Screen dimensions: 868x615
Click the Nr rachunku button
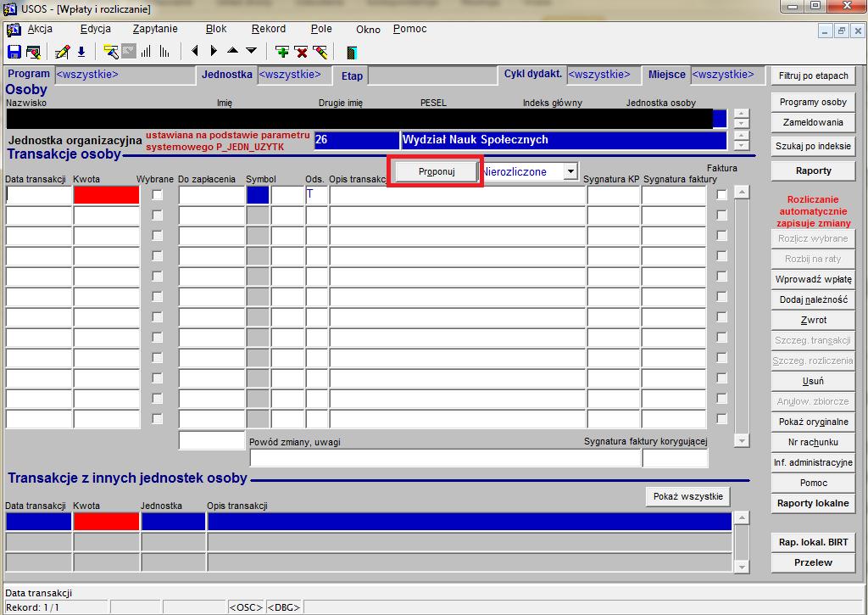click(813, 442)
